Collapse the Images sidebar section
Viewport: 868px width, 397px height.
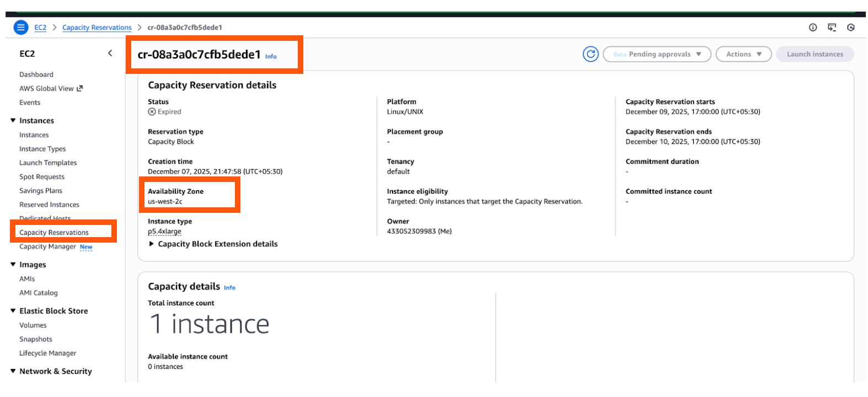pyautogui.click(x=13, y=265)
